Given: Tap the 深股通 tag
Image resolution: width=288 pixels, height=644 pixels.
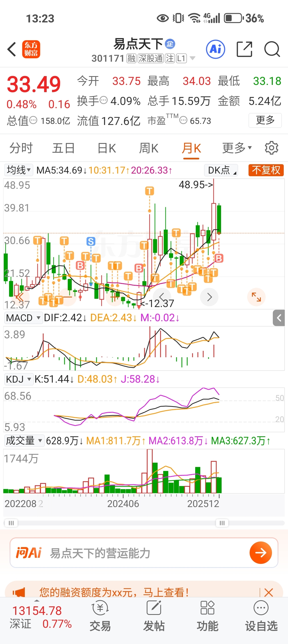Looking at the screenshot, I should [x=150, y=58].
